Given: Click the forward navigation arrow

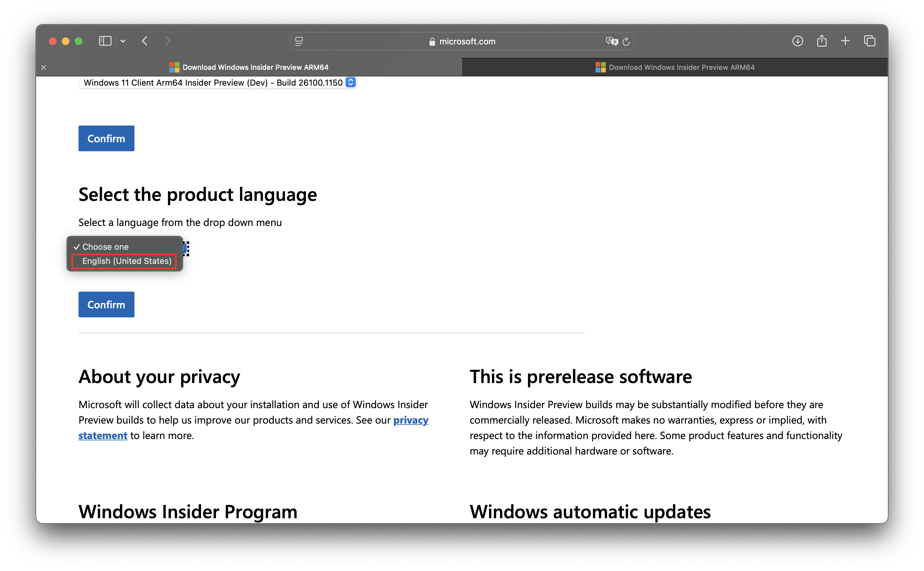Looking at the screenshot, I should point(168,41).
